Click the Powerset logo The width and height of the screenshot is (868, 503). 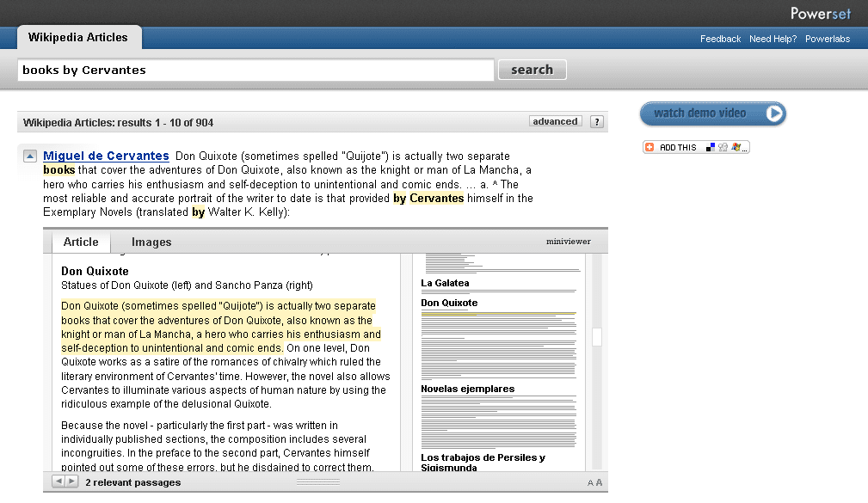coord(821,13)
